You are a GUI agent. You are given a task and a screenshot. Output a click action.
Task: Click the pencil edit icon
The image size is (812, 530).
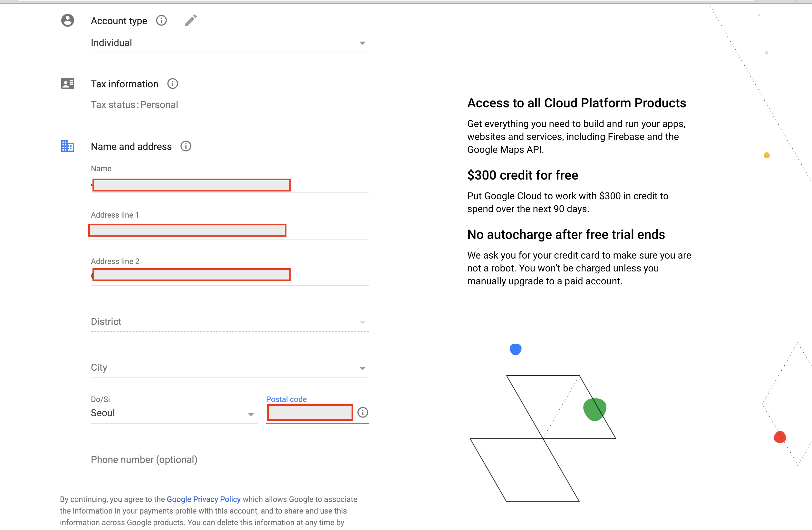click(191, 21)
